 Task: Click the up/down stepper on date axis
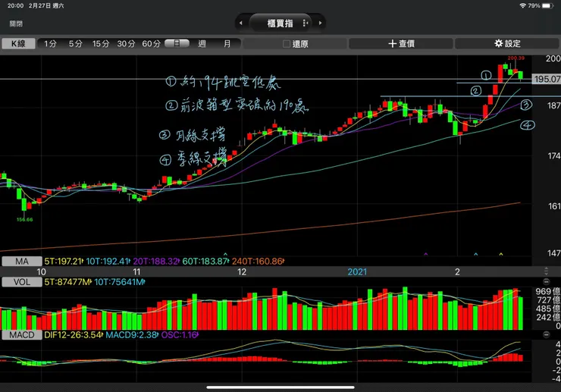[547, 271]
